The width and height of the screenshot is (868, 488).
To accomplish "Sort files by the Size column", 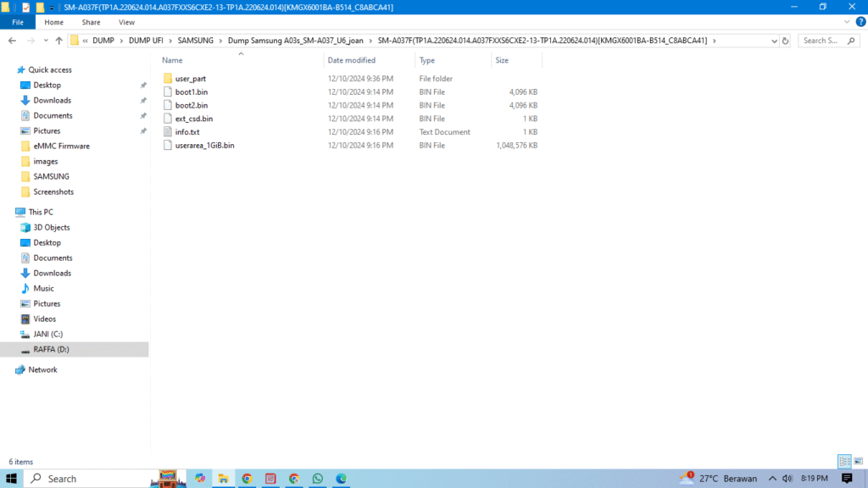I will tap(502, 60).
